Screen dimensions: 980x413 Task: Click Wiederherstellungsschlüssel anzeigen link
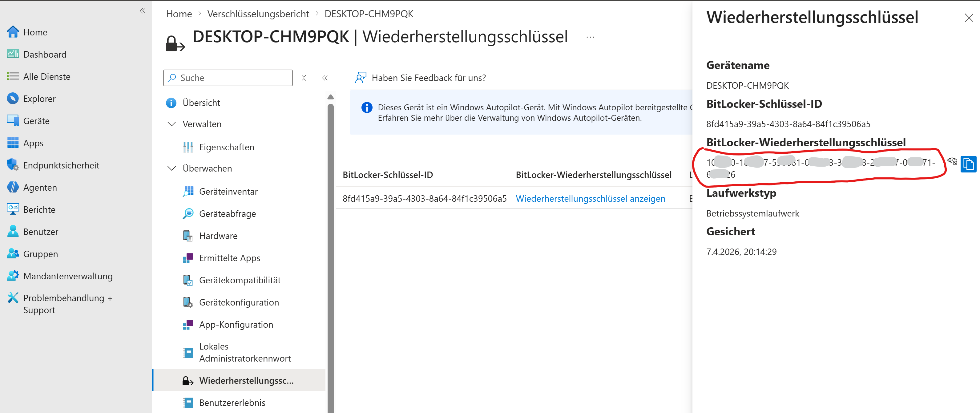pos(590,198)
